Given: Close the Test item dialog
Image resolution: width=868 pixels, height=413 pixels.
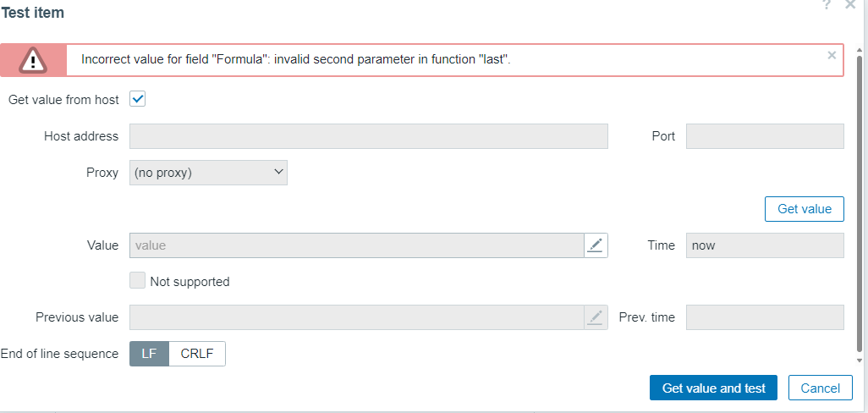Looking at the screenshot, I should pyautogui.click(x=850, y=5).
